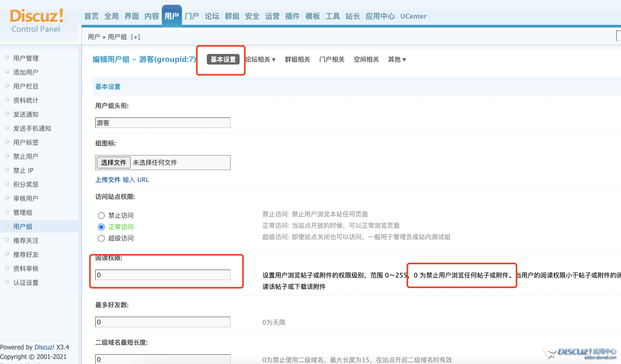Switch to the 模板 navigation section
The width and height of the screenshot is (621, 364).
[312, 16]
